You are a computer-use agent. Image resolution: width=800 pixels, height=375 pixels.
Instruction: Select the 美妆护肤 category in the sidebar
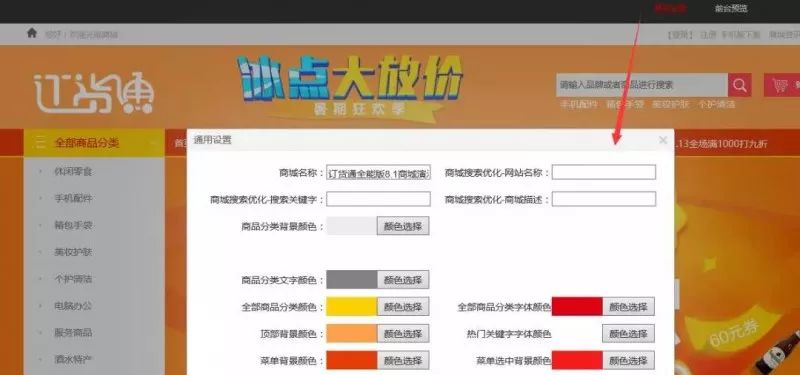[x=73, y=252]
